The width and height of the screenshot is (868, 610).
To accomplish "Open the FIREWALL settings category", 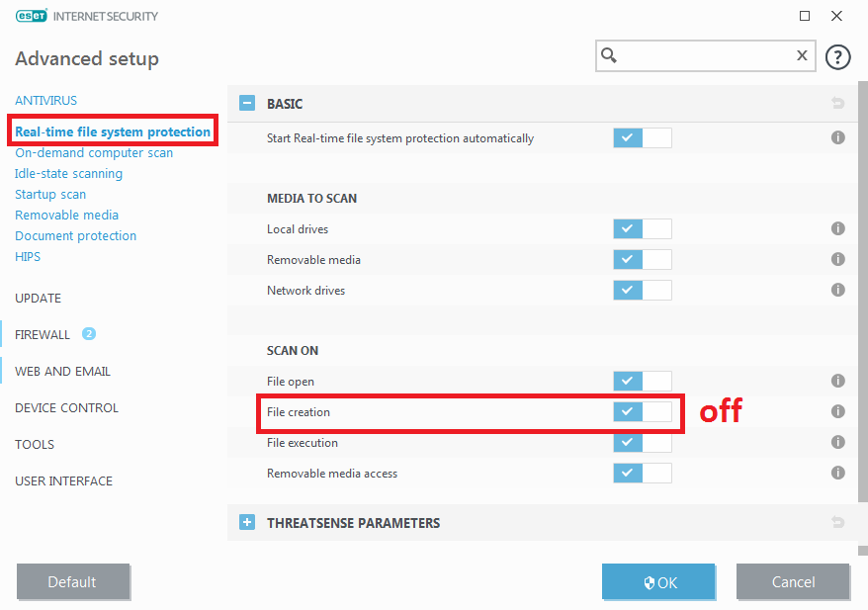I will pyautogui.click(x=43, y=334).
